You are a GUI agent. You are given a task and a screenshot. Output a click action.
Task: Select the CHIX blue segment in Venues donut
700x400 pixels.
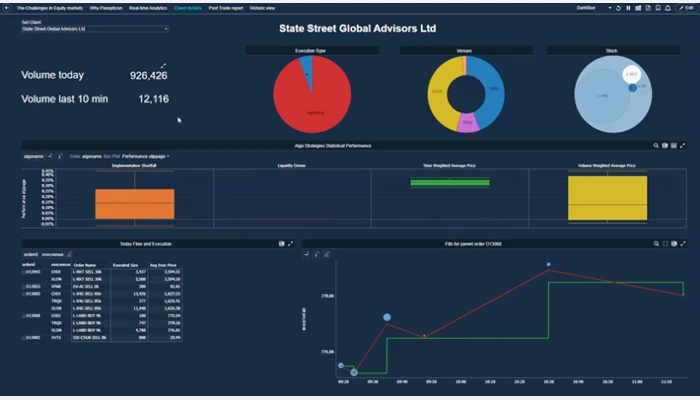coord(493,89)
